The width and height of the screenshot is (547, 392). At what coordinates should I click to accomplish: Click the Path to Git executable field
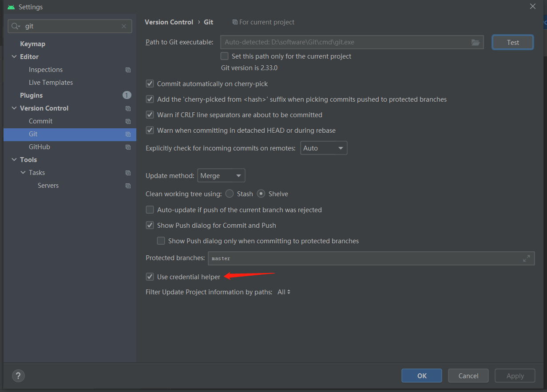tap(352, 42)
